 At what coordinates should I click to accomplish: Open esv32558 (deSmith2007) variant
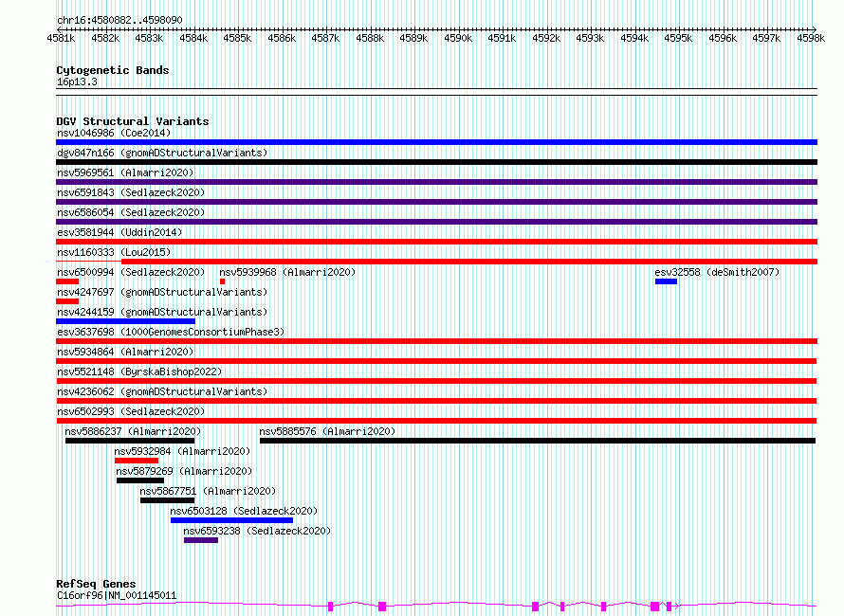click(717, 272)
